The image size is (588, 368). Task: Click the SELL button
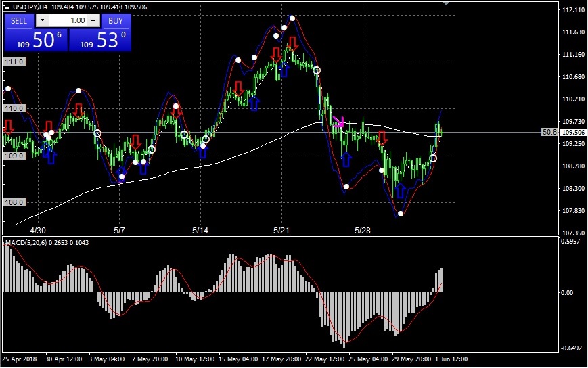point(19,20)
